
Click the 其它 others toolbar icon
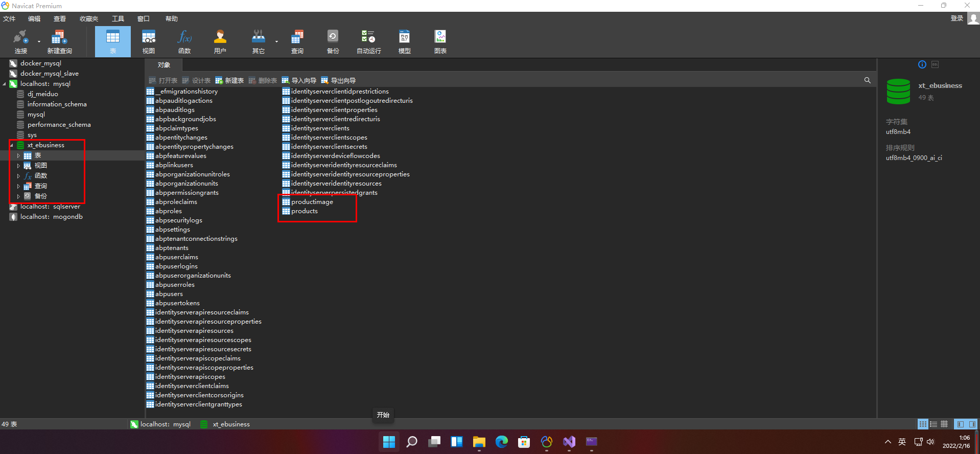[x=259, y=41]
